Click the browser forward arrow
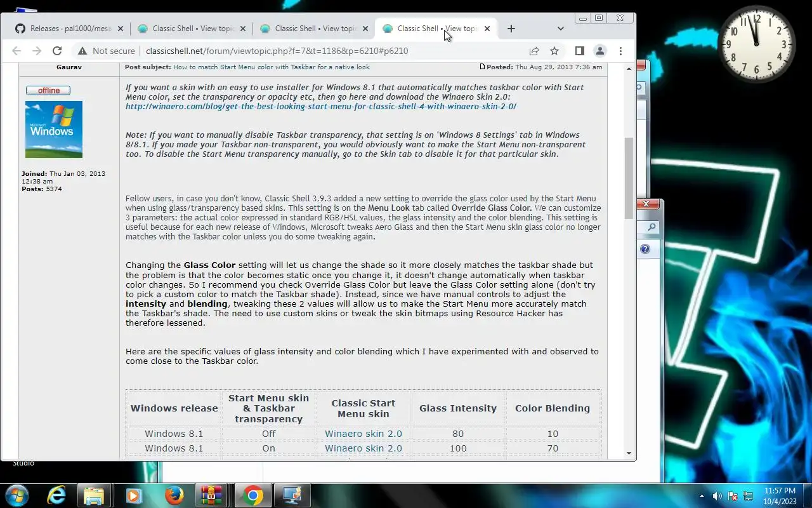The width and height of the screenshot is (812, 508). click(37, 51)
